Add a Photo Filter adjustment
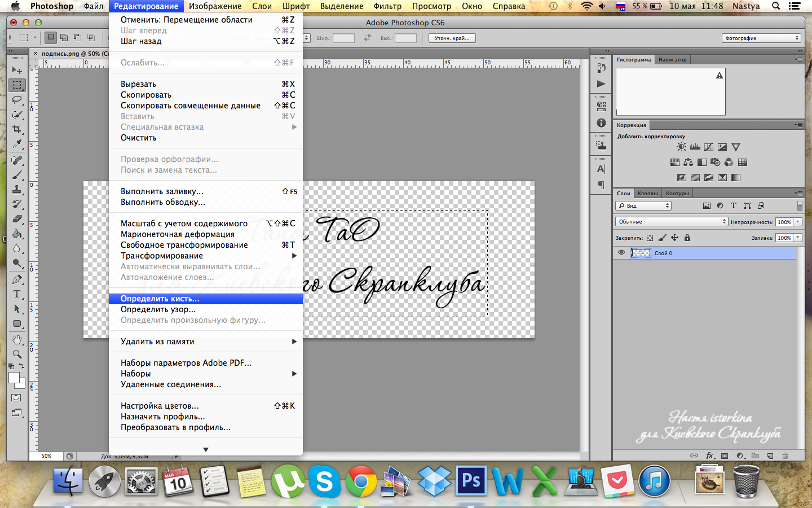 point(716,162)
